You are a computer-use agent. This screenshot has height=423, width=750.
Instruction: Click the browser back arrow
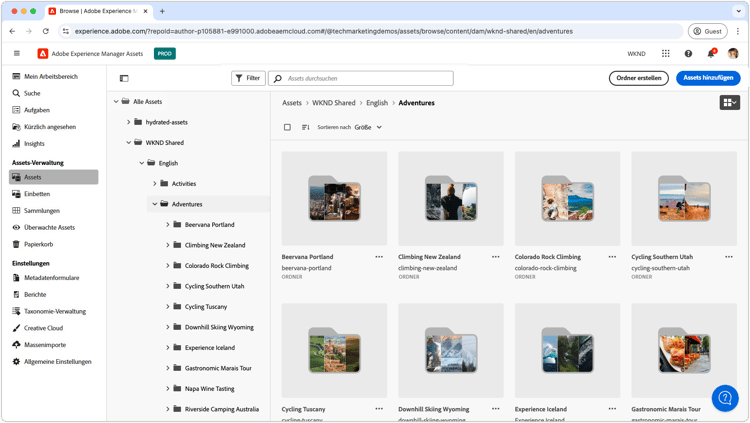click(12, 31)
